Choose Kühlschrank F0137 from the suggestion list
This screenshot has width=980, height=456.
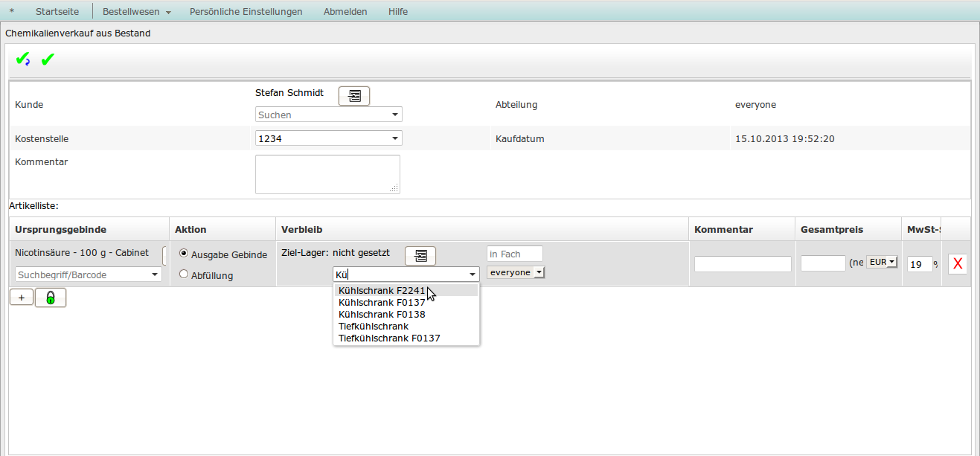click(x=382, y=303)
